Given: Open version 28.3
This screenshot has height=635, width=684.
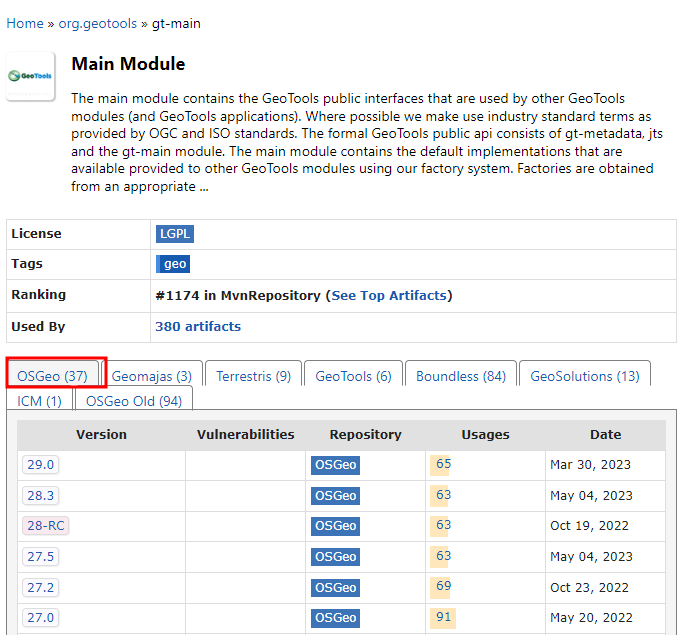Looking at the screenshot, I should 41,495.
